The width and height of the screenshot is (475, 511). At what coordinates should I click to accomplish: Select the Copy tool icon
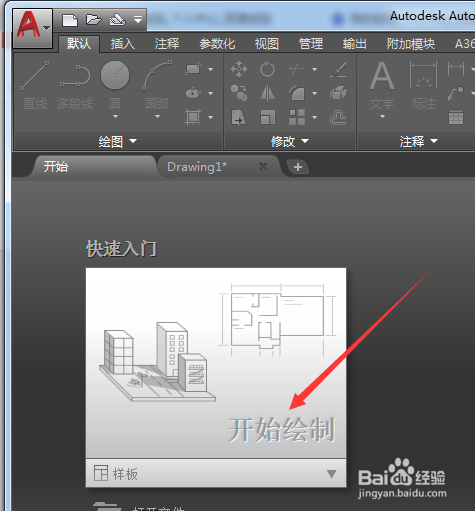tap(239, 93)
